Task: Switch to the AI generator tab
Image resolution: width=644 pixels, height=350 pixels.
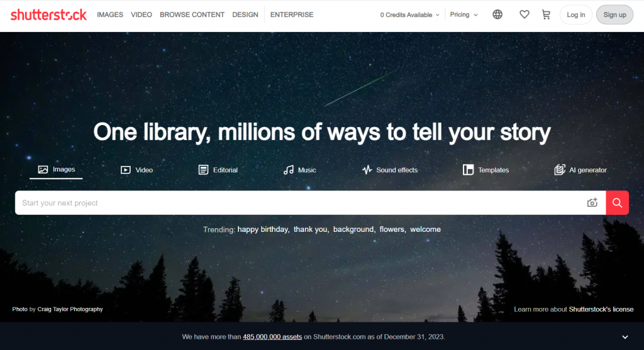Action: click(x=580, y=170)
